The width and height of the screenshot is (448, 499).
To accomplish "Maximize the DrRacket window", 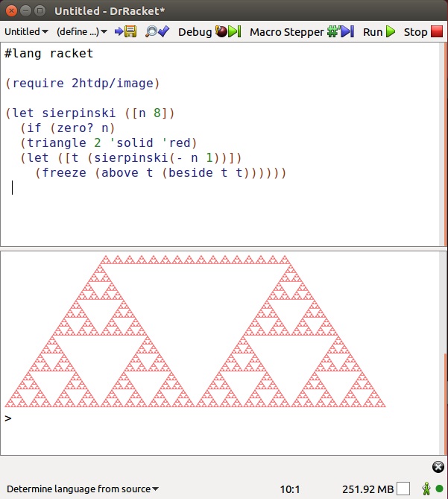I will [x=40, y=11].
